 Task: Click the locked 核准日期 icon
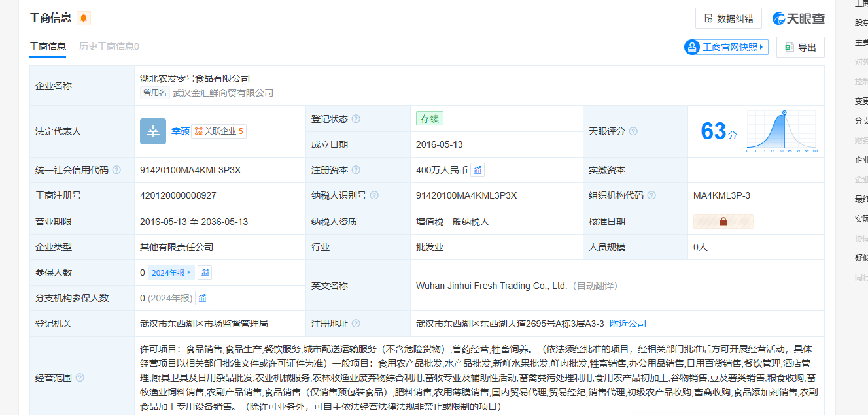(723, 222)
